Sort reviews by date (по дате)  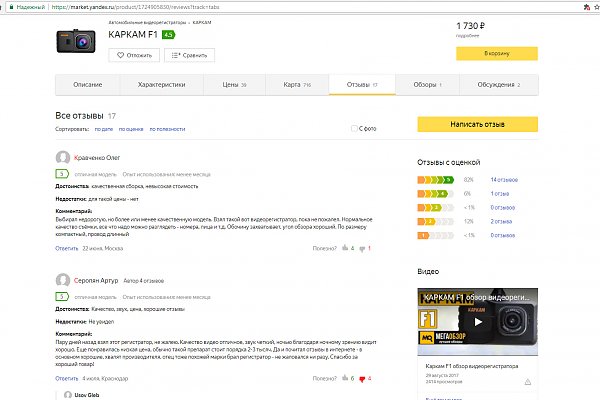coord(103,130)
